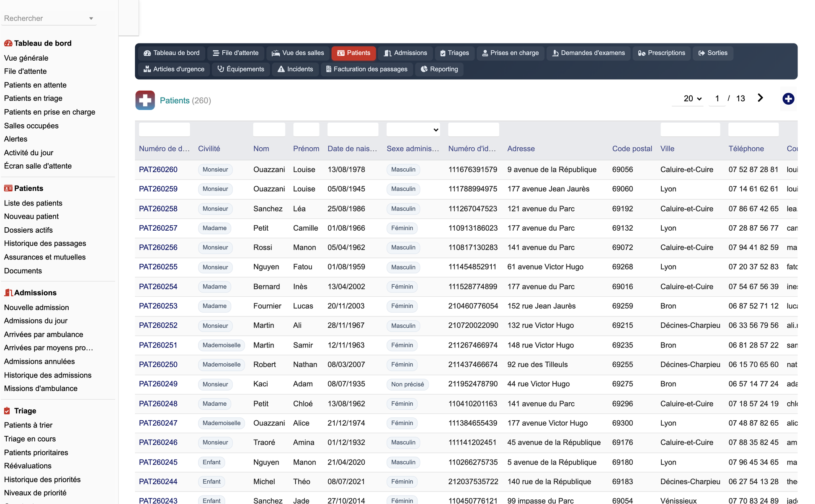Screen dimensions: 815x504
Task: Focus the Nom filter field
Action: click(x=269, y=130)
